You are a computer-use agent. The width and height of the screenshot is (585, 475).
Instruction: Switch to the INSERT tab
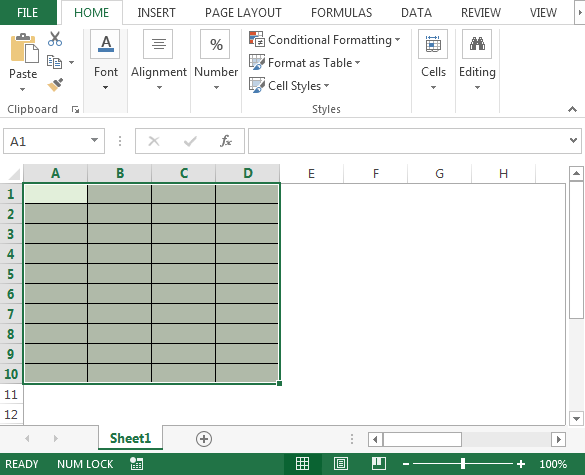(x=156, y=13)
